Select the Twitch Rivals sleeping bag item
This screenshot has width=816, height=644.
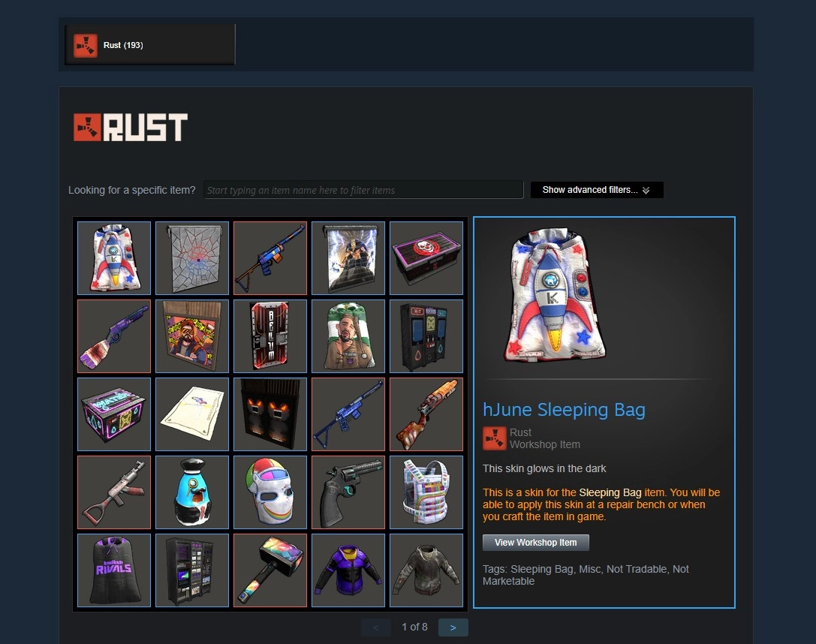pyautogui.click(x=114, y=570)
